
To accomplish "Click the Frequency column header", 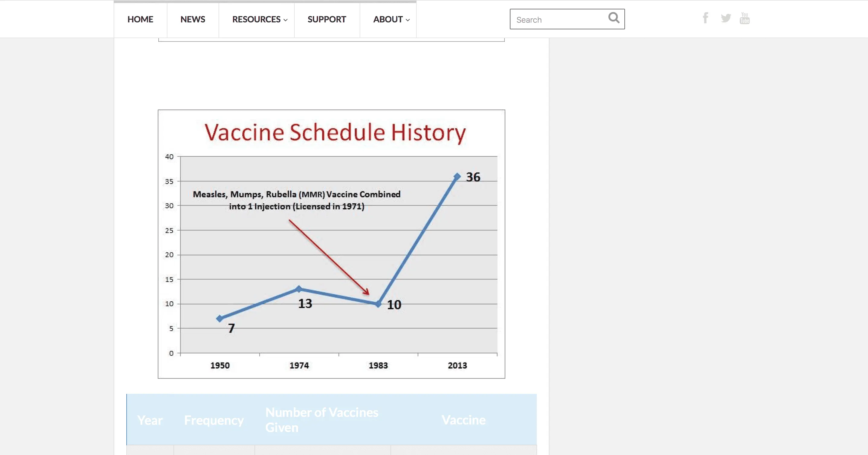I will 214,420.
